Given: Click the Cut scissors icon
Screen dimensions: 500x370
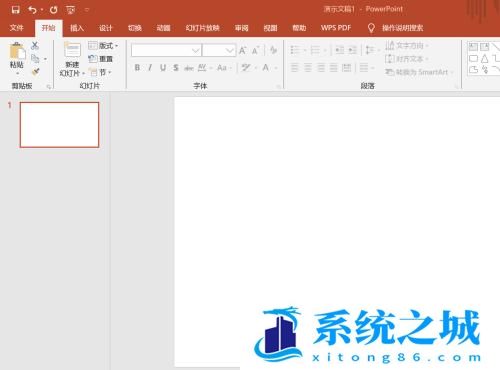Looking at the screenshot, I should (x=35, y=46).
